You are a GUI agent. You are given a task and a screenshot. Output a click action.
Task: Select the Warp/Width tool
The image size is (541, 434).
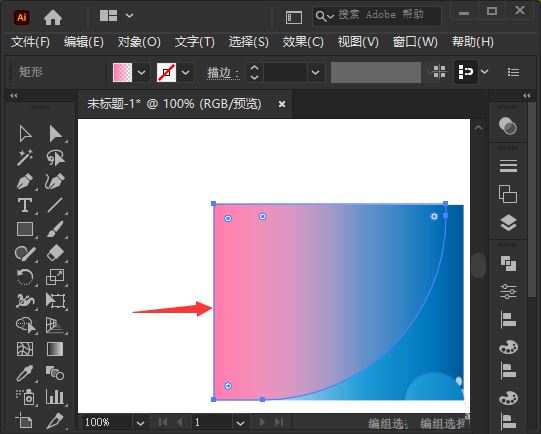click(25, 301)
